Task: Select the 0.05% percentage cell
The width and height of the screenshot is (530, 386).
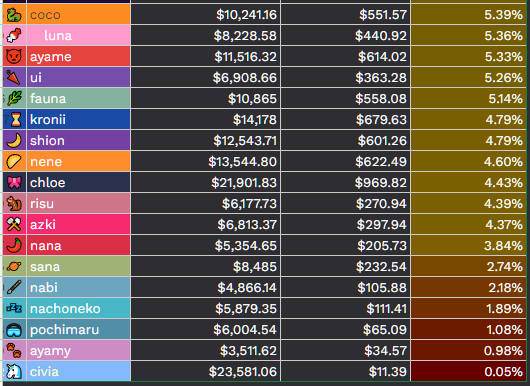Action: point(468,371)
